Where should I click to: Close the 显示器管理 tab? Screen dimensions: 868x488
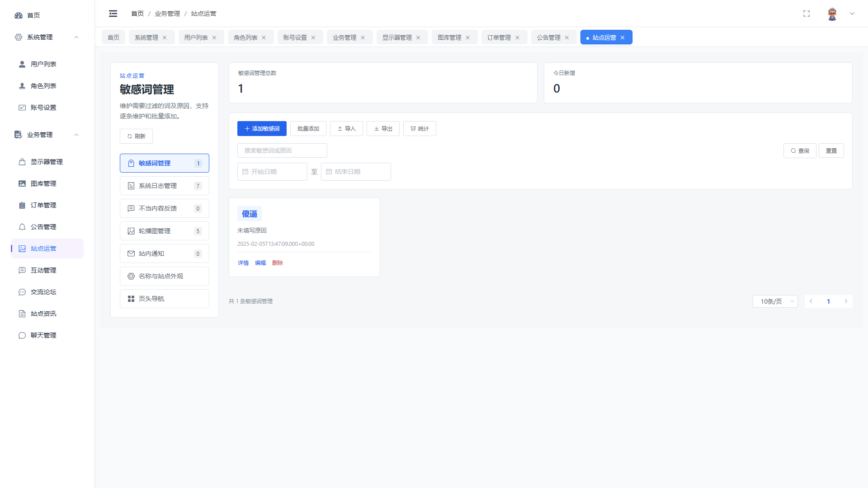418,38
